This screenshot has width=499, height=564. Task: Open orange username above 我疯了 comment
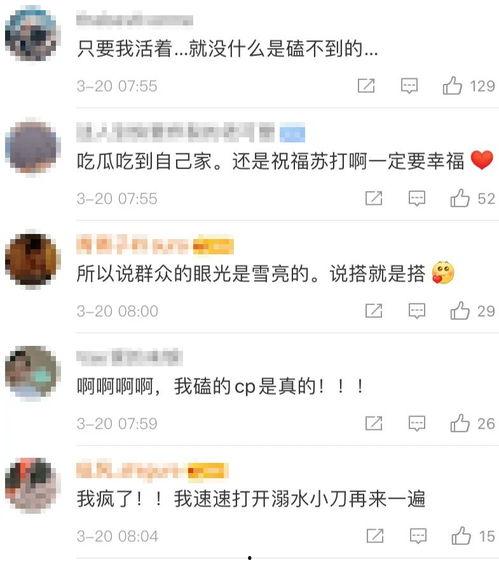(x=152, y=470)
